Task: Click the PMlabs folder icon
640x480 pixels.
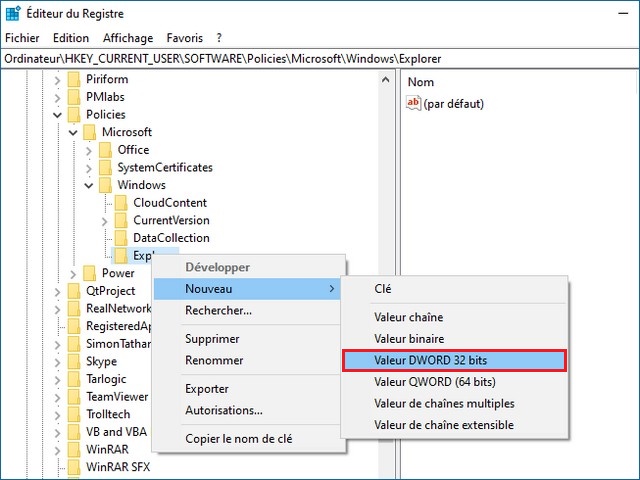Action: pyautogui.click(x=73, y=97)
